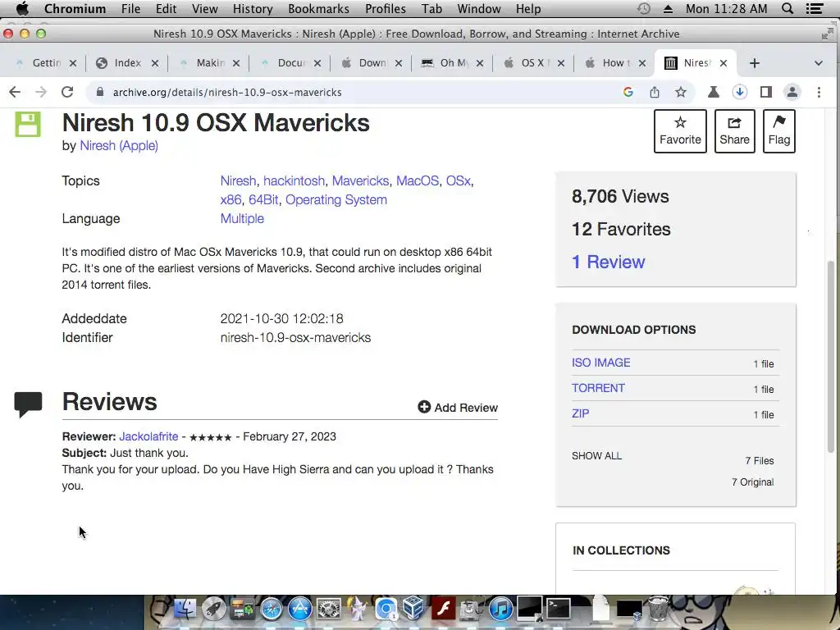The height and width of the screenshot is (630, 840).
Task: Click the eject icon in menu bar
Action: [x=668, y=8]
